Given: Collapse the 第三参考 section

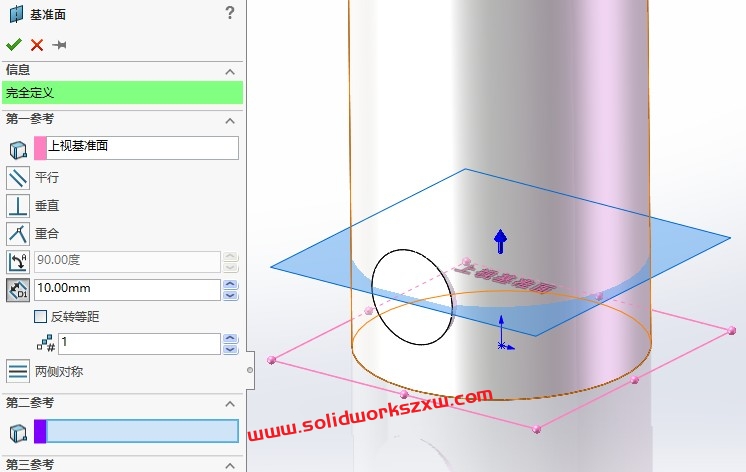Looking at the screenshot, I should coord(230,465).
